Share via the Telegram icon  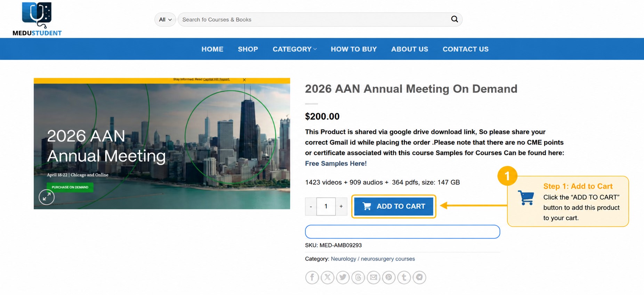click(419, 277)
